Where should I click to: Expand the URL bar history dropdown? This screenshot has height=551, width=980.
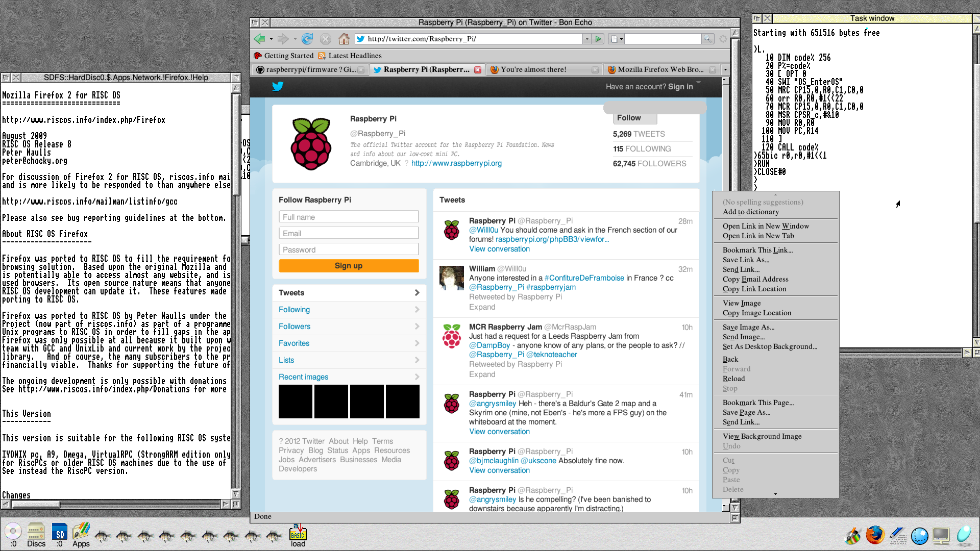tap(587, 39)
